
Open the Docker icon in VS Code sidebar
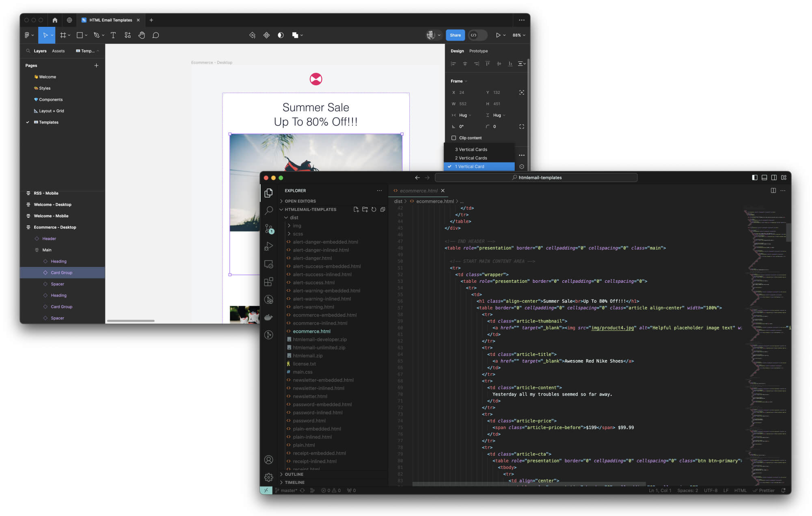[268, 317]
